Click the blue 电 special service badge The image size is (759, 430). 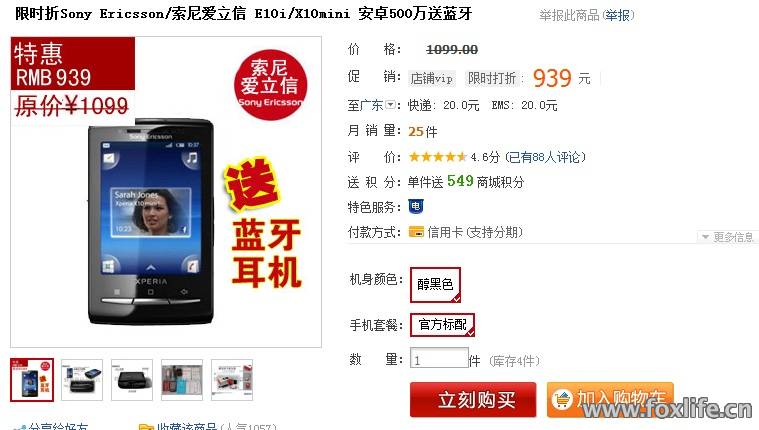coord(416,207)
